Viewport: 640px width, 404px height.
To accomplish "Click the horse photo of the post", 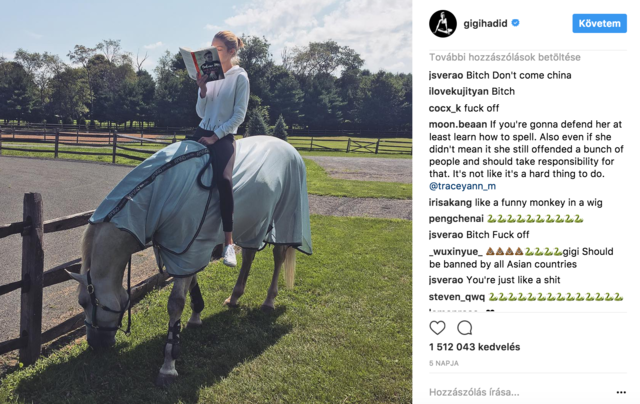I will [x=206, y=202].
